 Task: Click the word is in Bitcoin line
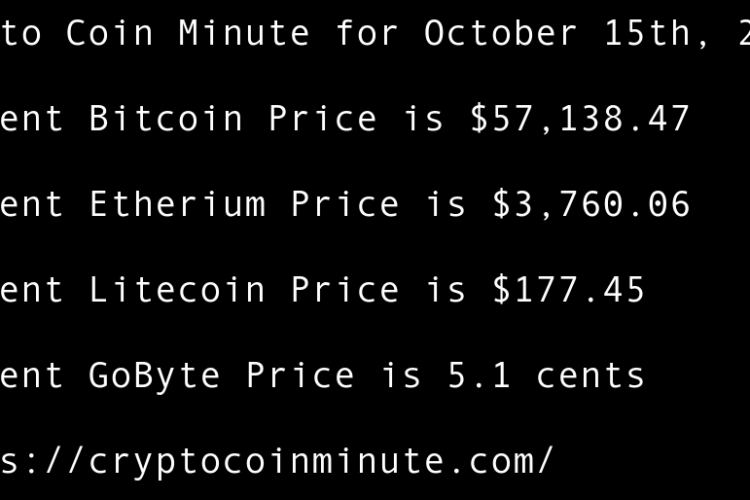(x=424, y=119)
